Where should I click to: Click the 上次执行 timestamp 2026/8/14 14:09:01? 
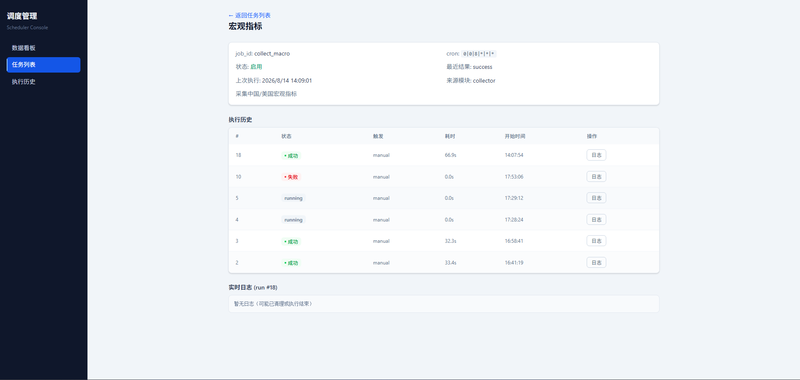[287, 81]
